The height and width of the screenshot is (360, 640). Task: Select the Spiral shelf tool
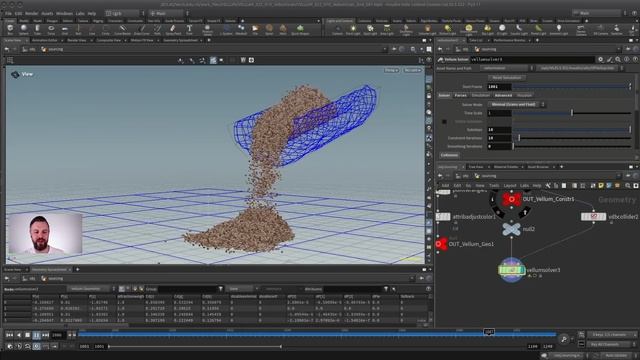(269, 29)
